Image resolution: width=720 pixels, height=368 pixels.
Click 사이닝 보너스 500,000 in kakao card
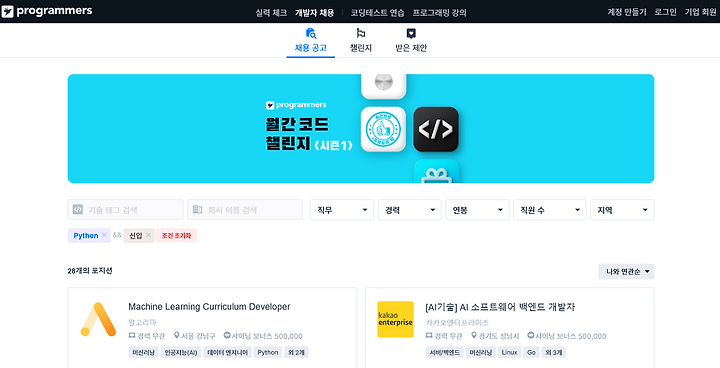point(571,336)
